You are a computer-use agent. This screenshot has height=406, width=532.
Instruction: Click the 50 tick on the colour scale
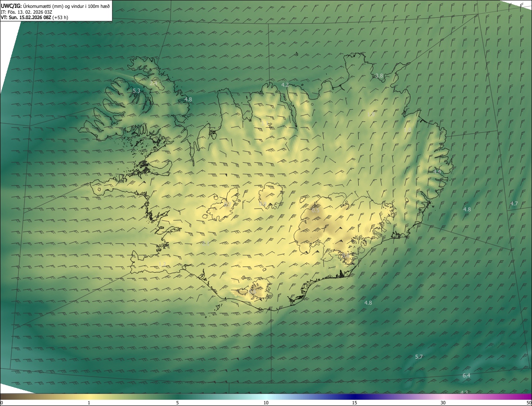click(529, 403)
